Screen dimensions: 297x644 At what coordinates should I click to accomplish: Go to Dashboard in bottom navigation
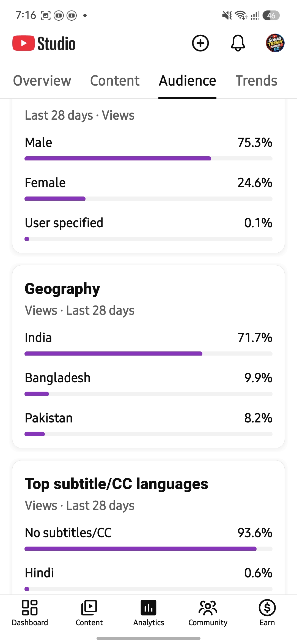pos(30,613)
